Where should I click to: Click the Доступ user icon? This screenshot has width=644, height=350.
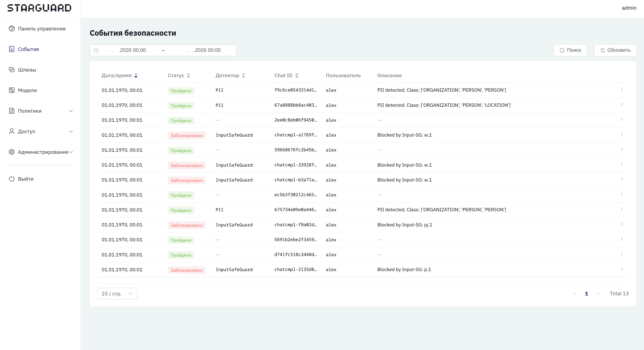point(12,131)
